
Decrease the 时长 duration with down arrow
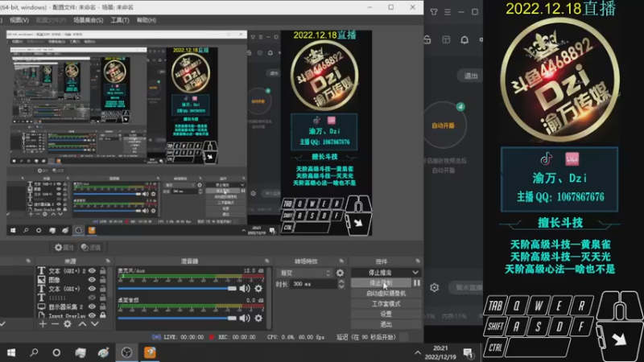(x=341, y=286)
